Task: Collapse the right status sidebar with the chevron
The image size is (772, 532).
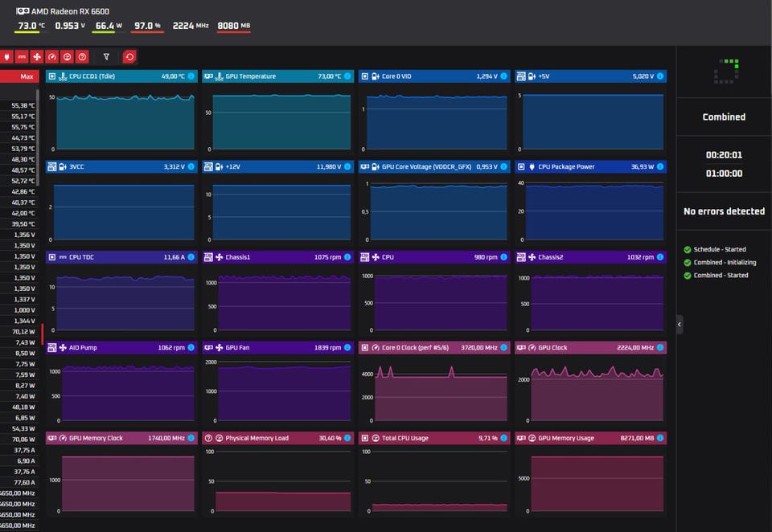Action: click(x=680, y=325)
